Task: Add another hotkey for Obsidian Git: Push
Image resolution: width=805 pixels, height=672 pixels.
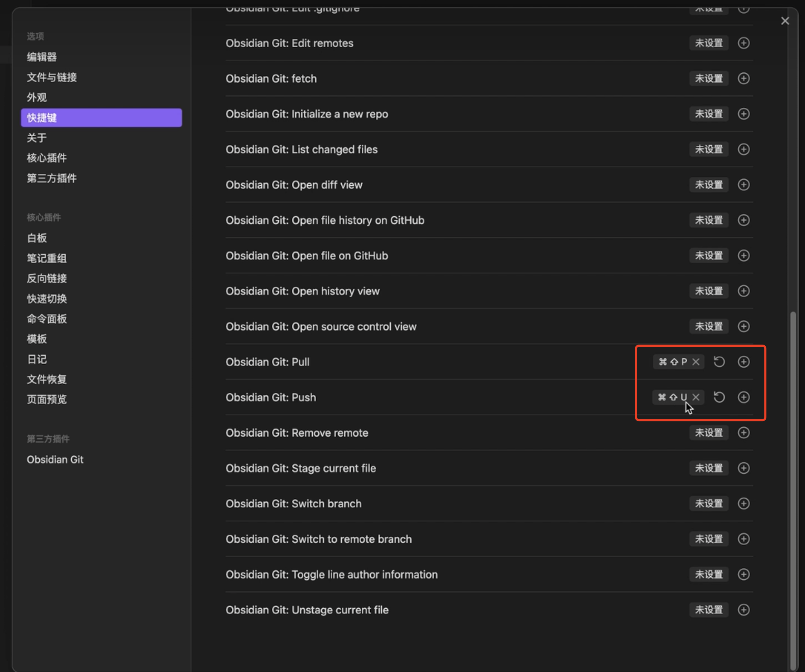Action: click(743, 397)
